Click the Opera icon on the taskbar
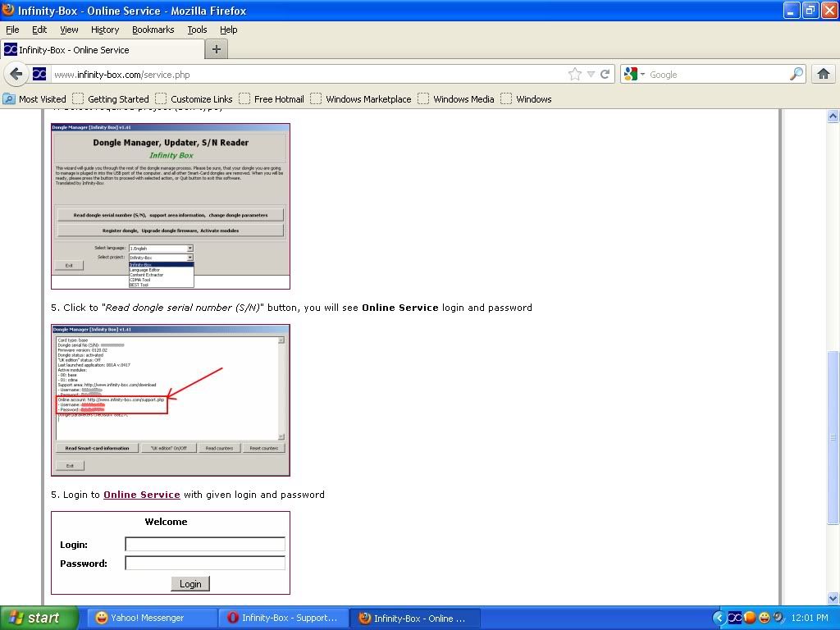Screen dimensions: 840x630 (x=232, y=618)
